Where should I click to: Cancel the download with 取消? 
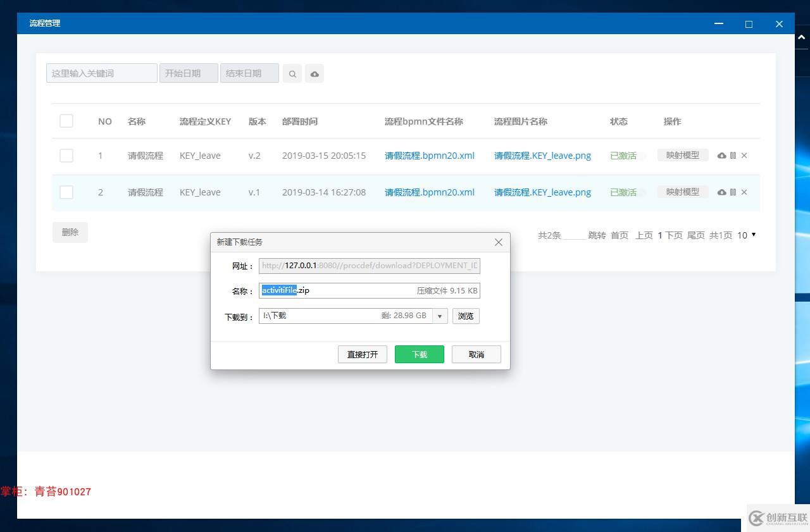point(477,354)
